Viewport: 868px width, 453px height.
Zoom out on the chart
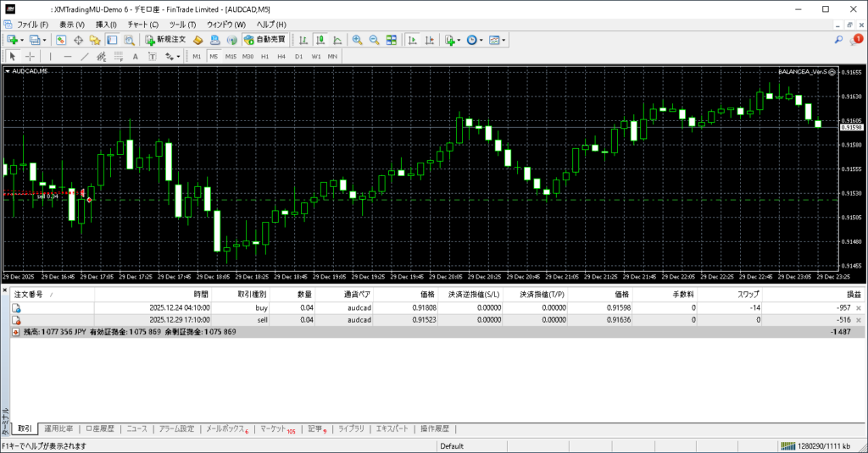click(374, 40)
